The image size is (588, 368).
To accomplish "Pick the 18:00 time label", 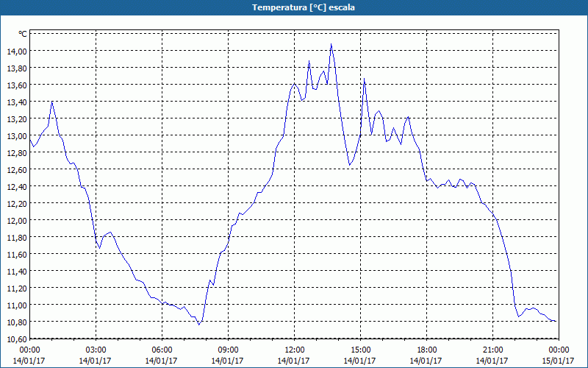I will pos(426,350).
